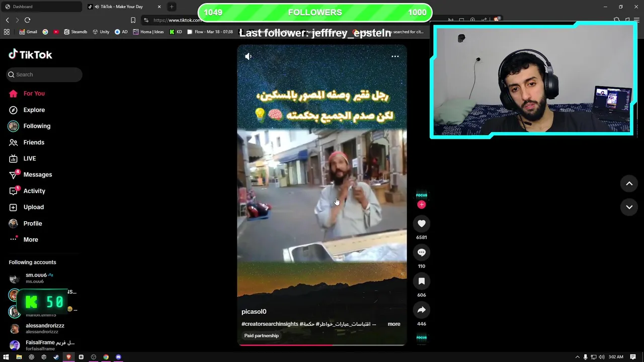Open the Explore page
Screen dimensions: 644x362
[27, 110]
